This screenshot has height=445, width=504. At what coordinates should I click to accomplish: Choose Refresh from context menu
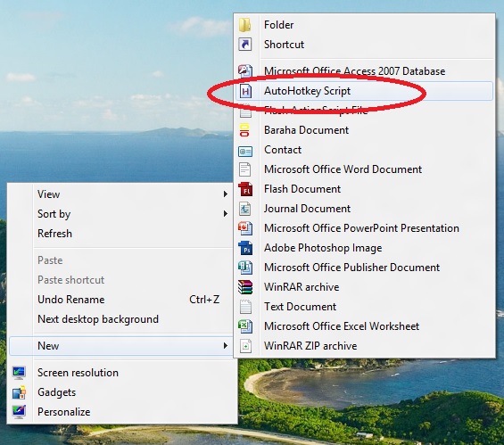click(x=120, y=234)
